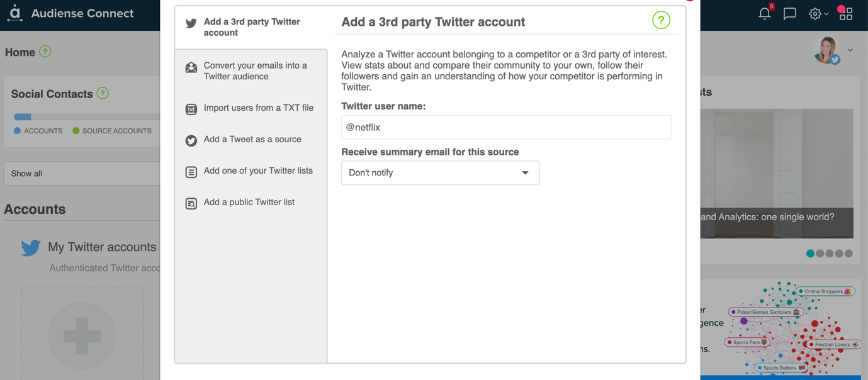Choose Add one of your Twitter lists

click(x=258, y=171)
